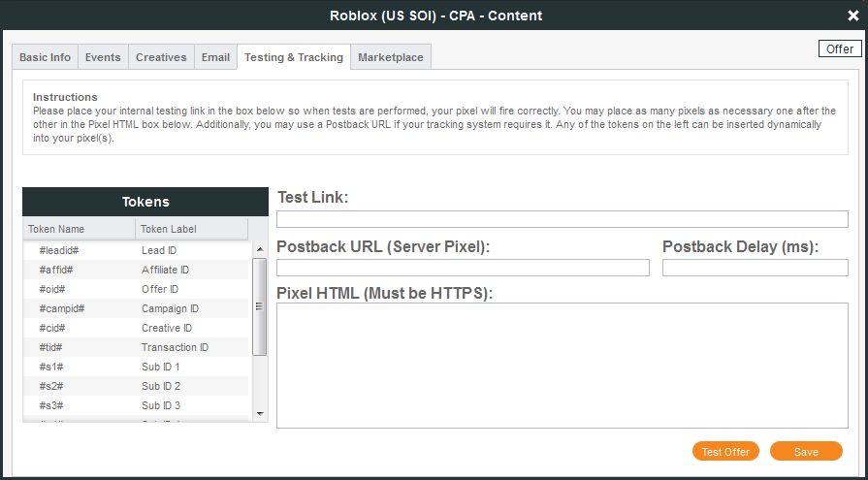Click the Offer button at top right
The height and width of the screenshot is (480, 868).
pos(839,48)
